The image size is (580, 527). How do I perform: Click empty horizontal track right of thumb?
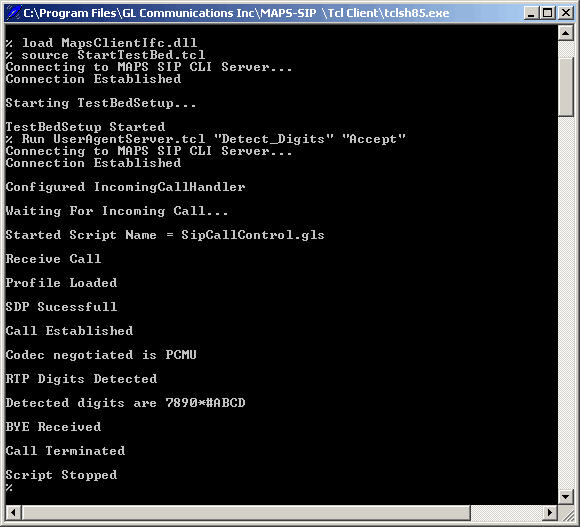[x=506, y=512]
